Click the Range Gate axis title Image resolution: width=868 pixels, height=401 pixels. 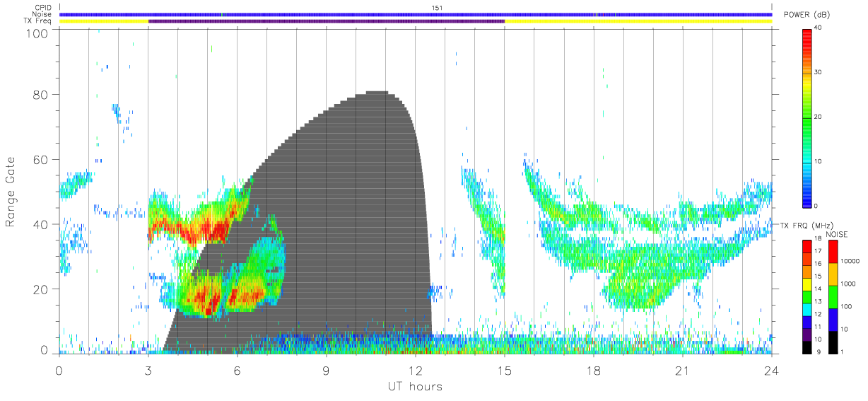coord(11,192)
